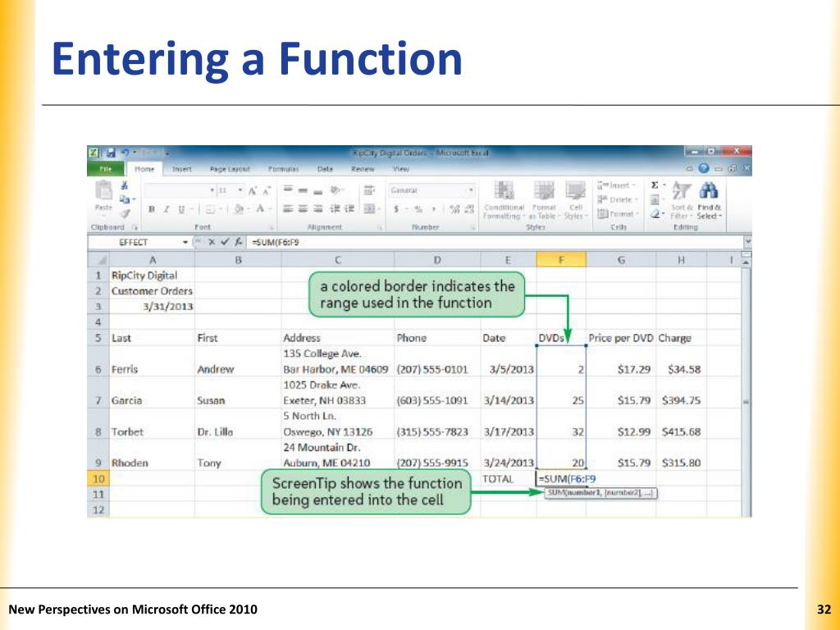
Task: Set top vertical alignment
Action: [288, 189]
